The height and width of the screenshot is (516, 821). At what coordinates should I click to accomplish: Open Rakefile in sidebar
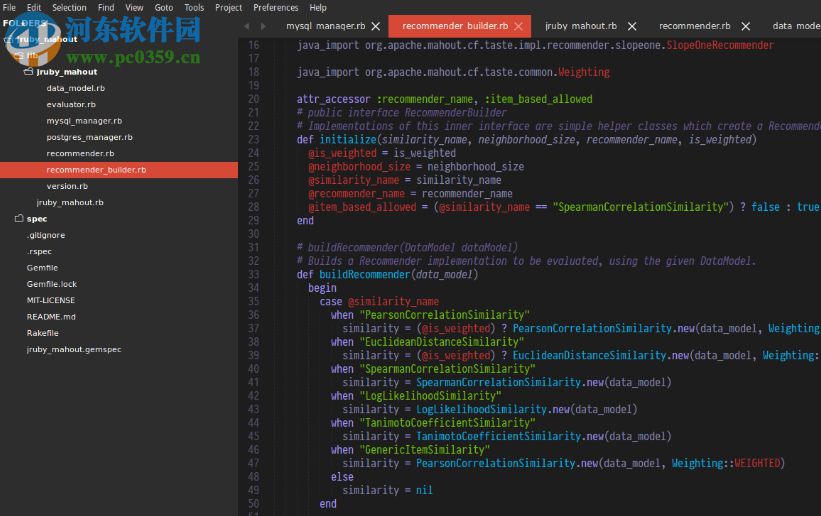pyautogui.click(x=42, y=333)
